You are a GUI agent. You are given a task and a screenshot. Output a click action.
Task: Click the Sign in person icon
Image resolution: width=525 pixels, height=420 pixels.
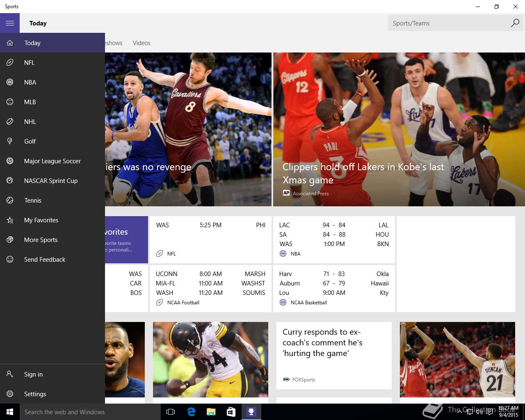pos(10,374)
